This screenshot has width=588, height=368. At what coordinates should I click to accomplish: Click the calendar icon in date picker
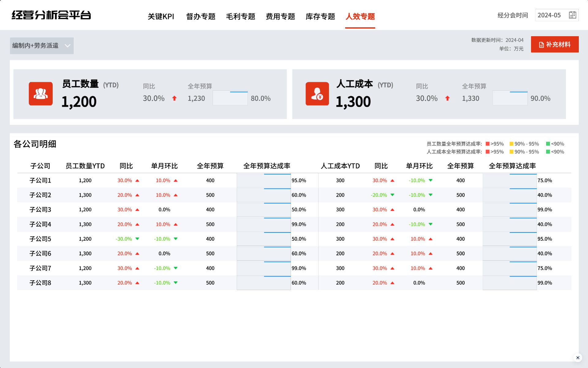[x=572, y=15]
